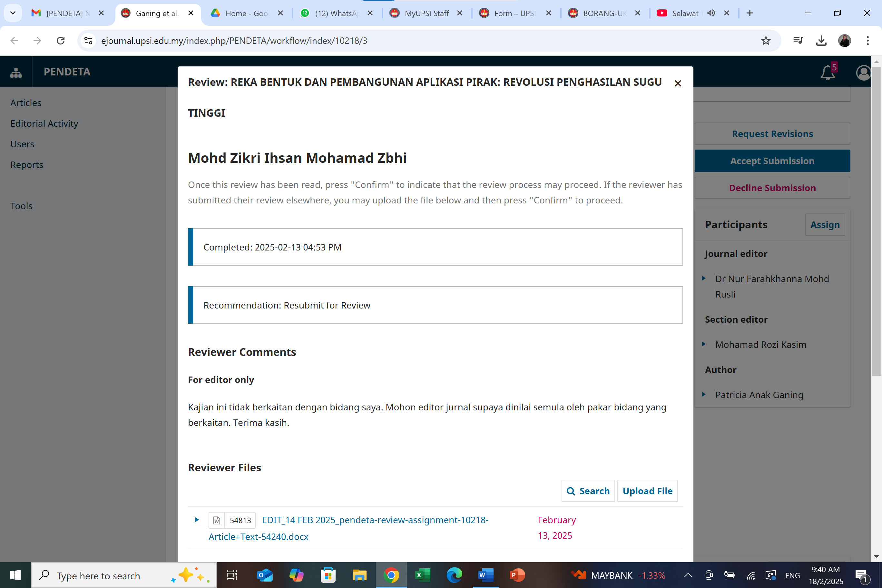Open the notifications bell icon

pos(828,72)
